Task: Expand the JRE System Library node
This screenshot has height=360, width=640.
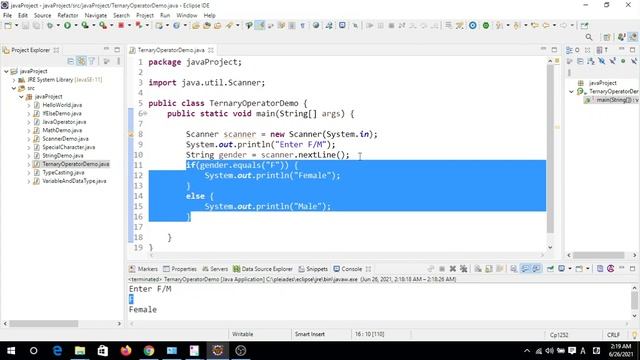Action: [14, 80]
